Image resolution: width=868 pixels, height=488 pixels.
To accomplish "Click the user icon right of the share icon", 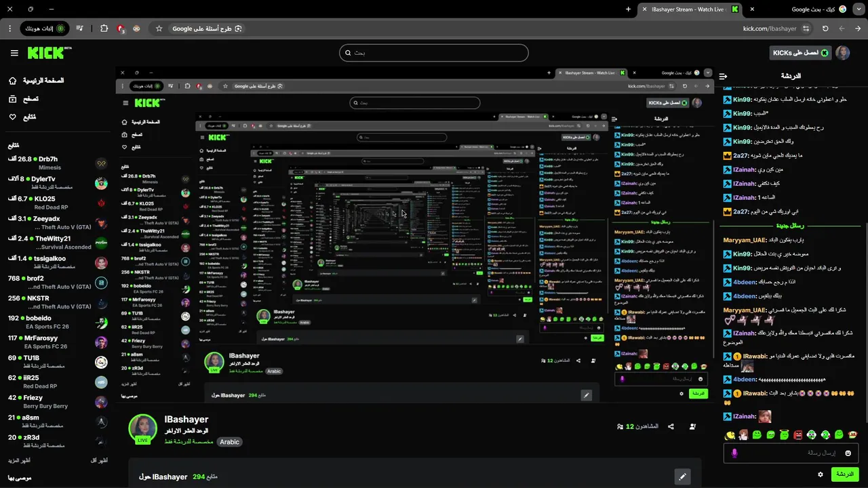I will [x=692, y=426].
